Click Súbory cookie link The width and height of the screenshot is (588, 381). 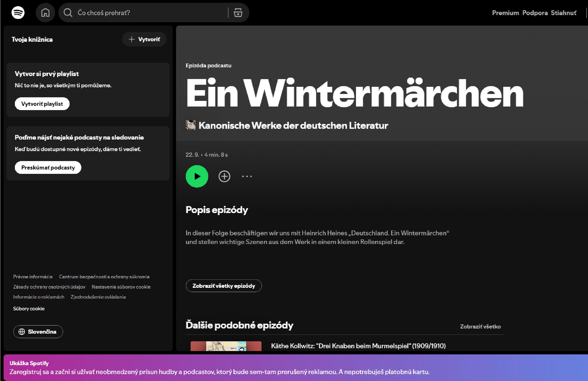[29, 309]
